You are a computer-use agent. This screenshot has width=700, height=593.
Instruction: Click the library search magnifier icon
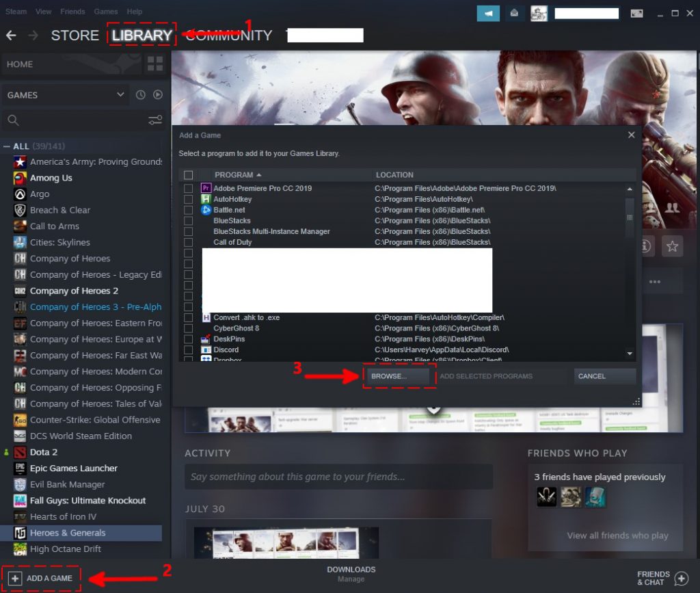[14, 120]
